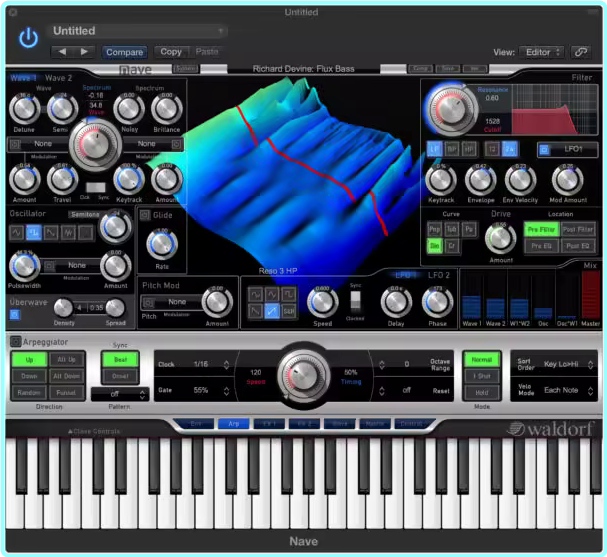Open the Env page tab

(x=196, y=424)
